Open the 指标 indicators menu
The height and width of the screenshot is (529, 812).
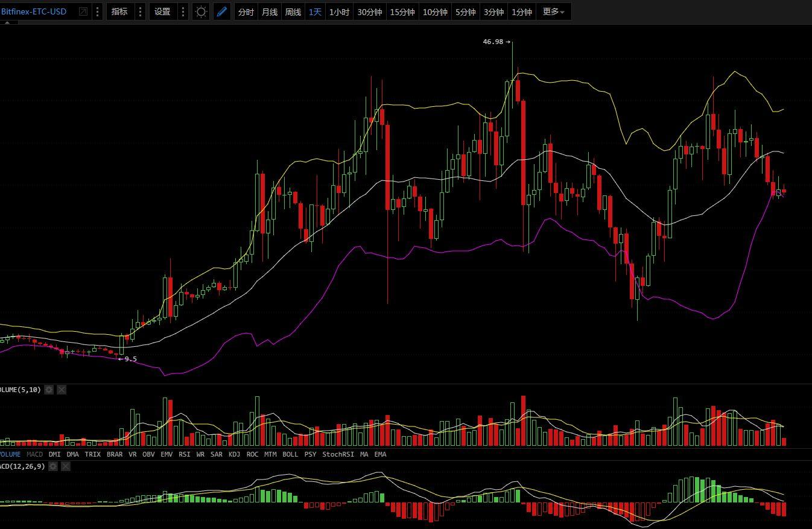[x=119, y=11]
